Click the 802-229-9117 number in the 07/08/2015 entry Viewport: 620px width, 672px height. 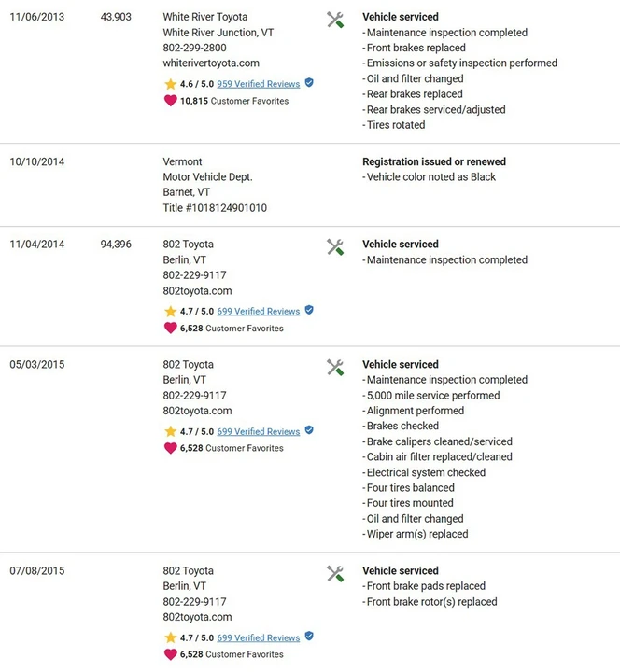coord(194,602)
